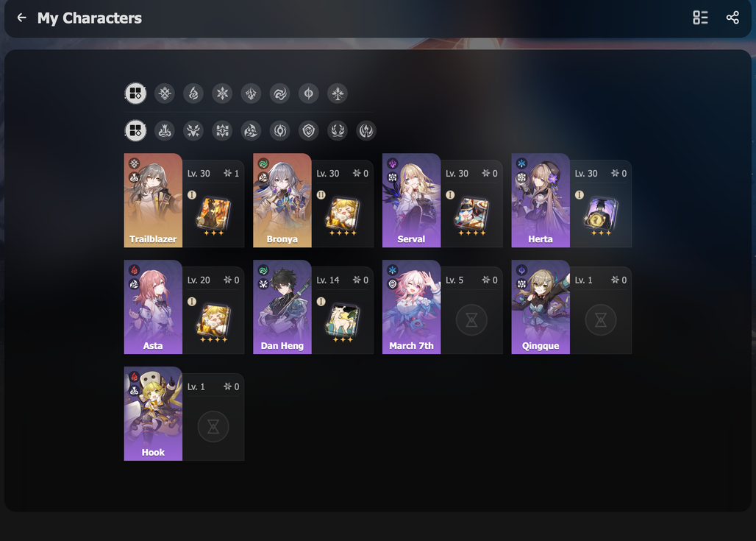Select the all-elements filter toggle

(x=135, y=93)
